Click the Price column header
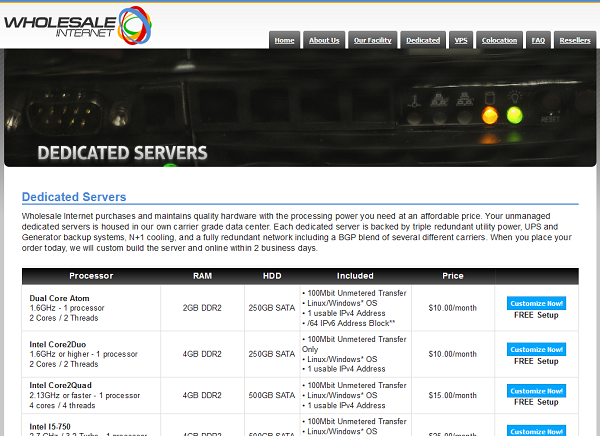Viewport: 600px width, 436px height. point(453,276)
